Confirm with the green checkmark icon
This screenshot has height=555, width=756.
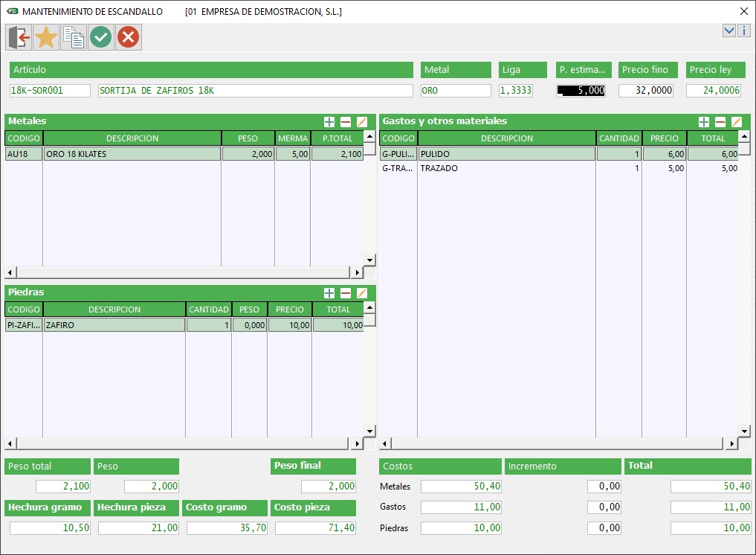click(x=101, y=37)
